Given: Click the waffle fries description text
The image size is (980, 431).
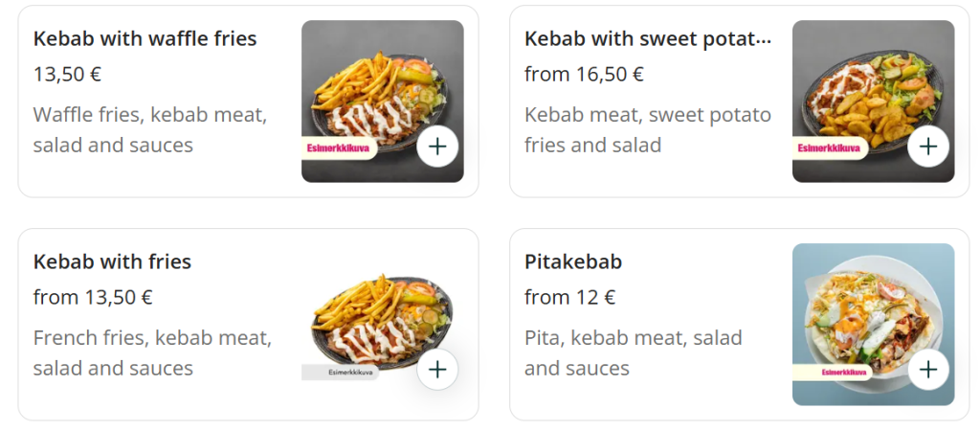Looking at the screenshot, I should tap(149, 130).
